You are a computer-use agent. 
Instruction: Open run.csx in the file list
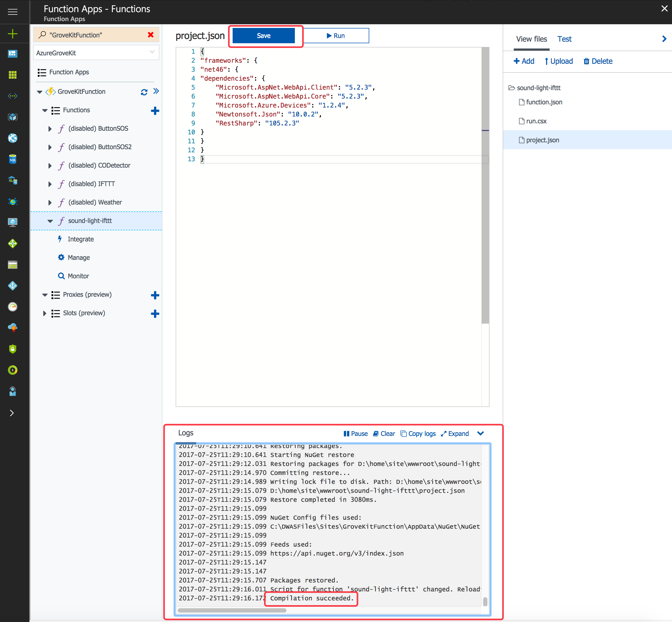pos(536,121)
